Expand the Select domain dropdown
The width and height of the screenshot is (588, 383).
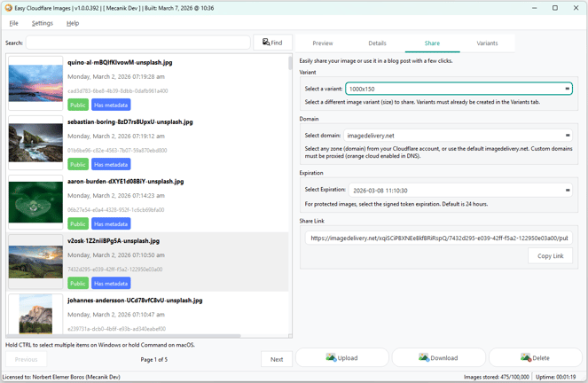coord(567,136)
